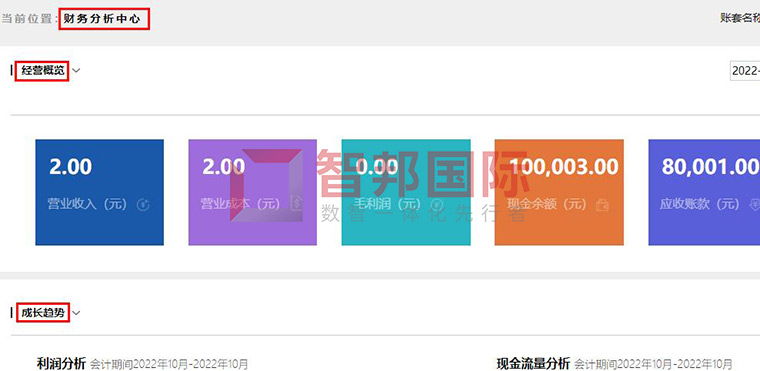Click the 经营概览 section title

point(43,71)
